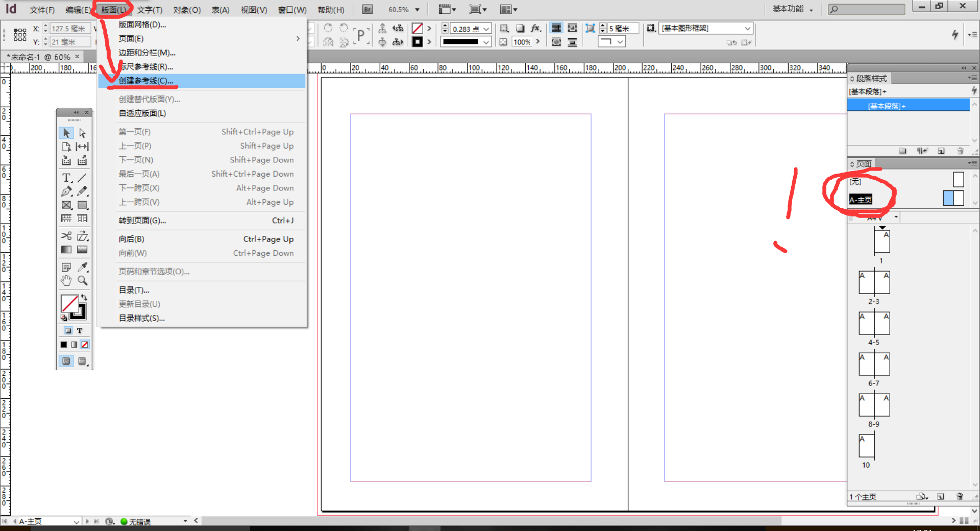Select the Scissors tool
Viewport: 980px width, 531px height.
66,236
